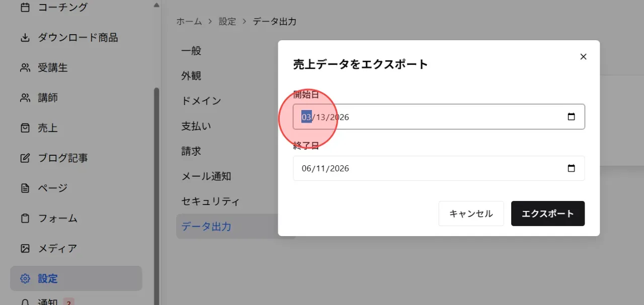Open the 請求 settings tab
Image resolution: width=644 pixels, height=305 pixels.
tap(191, 151)
